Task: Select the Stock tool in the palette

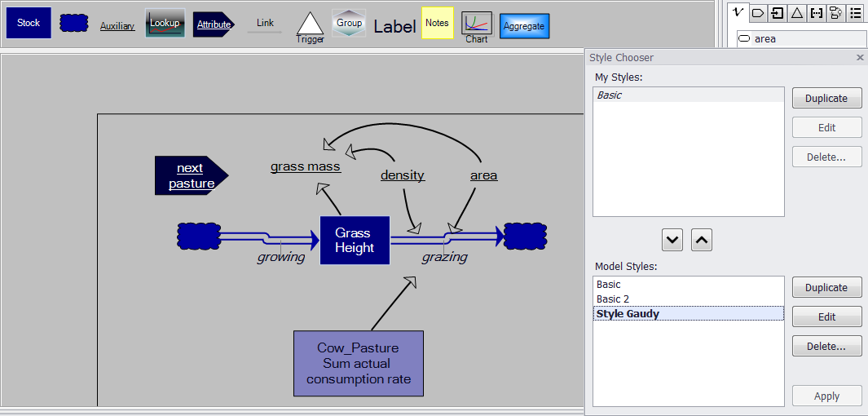Action: (29, 24)
